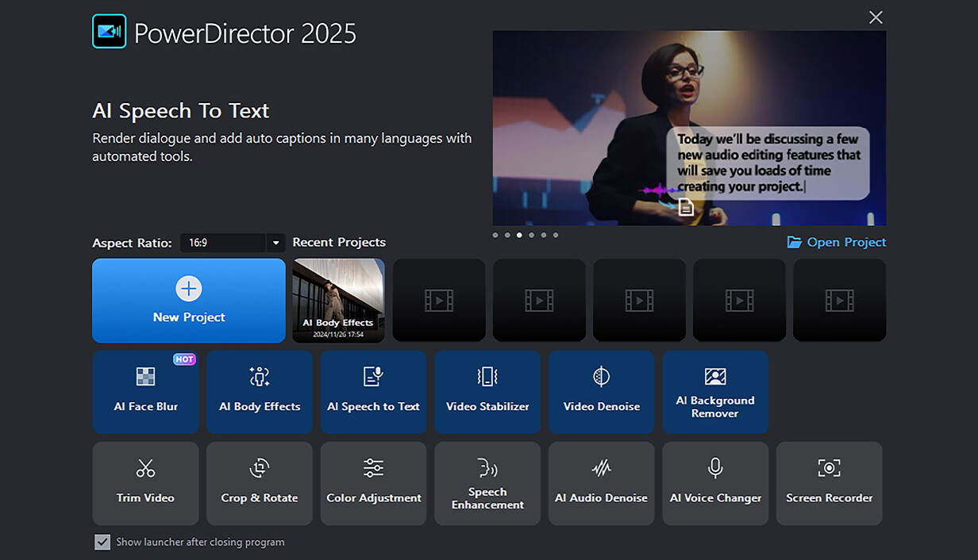Open the Video Stabilizer tool
The height and width of the screenshot is (560, 978).
(487, 392)
